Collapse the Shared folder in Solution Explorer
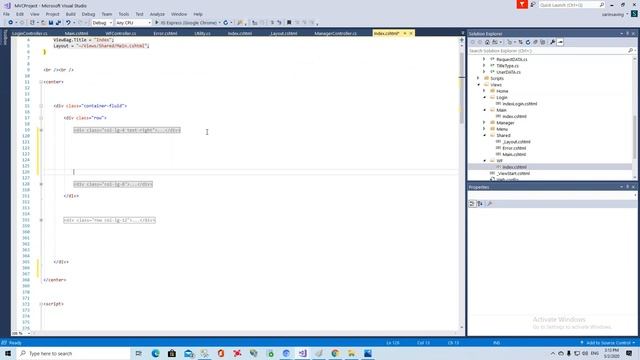The width and height of the screenshot is (640, 360). 485,136
